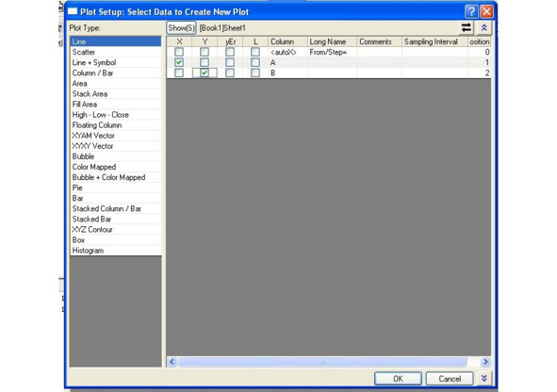The width and height of the screenshot is (557, 392).
Task: Uncheck Y checkbox for column B
Action: (x=205, y=73)
